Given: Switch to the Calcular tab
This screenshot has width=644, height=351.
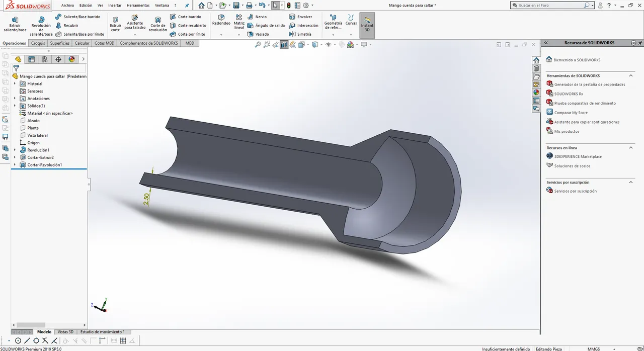Looking at the screenshot, I should (x=82, y=43).
